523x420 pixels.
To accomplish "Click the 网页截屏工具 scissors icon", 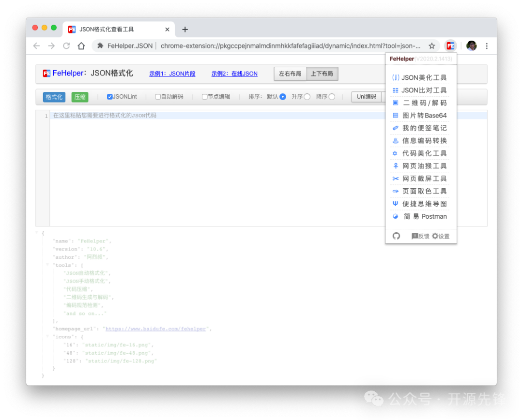I will pyautogui.click(x=395, y=179).
